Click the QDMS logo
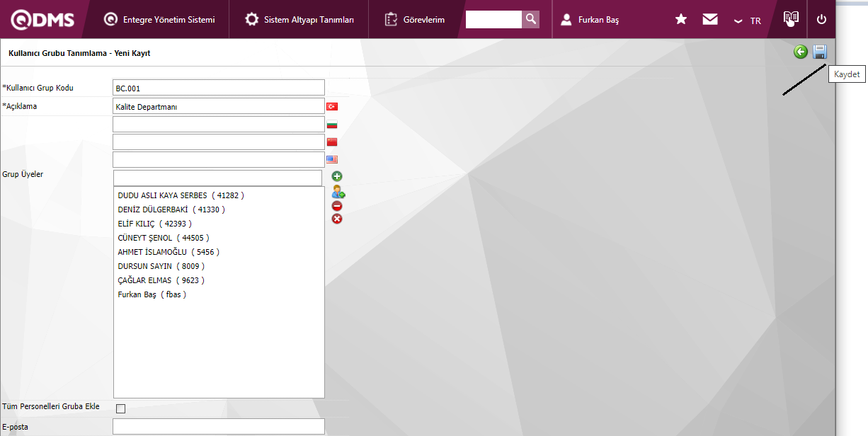Image resolution: width=868 pixels, height=436 pixels. point(43,20)
